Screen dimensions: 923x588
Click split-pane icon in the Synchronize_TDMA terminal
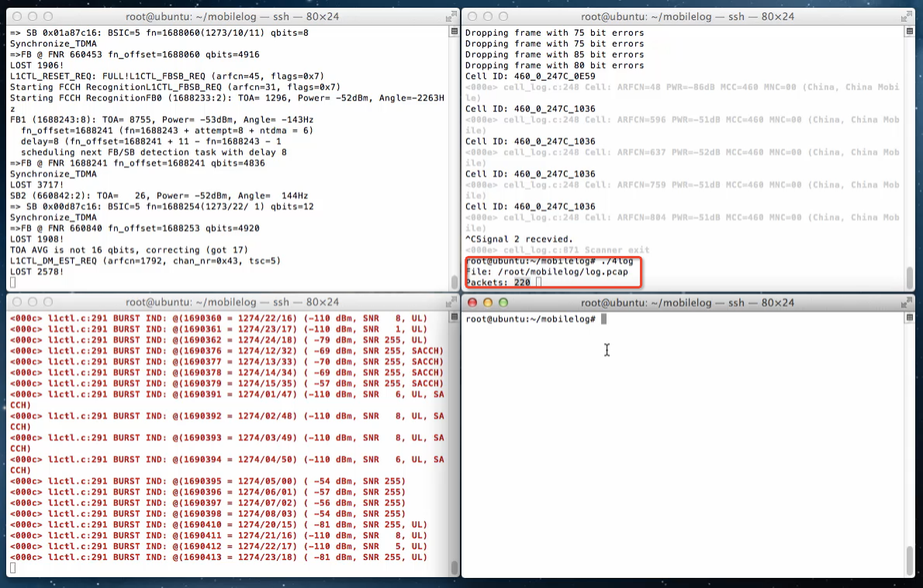[455, 31]
